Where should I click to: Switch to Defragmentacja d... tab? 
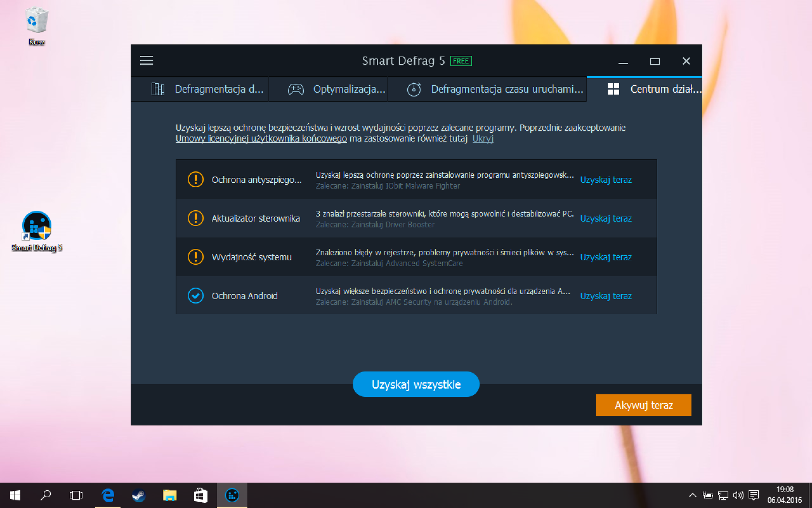200,89
